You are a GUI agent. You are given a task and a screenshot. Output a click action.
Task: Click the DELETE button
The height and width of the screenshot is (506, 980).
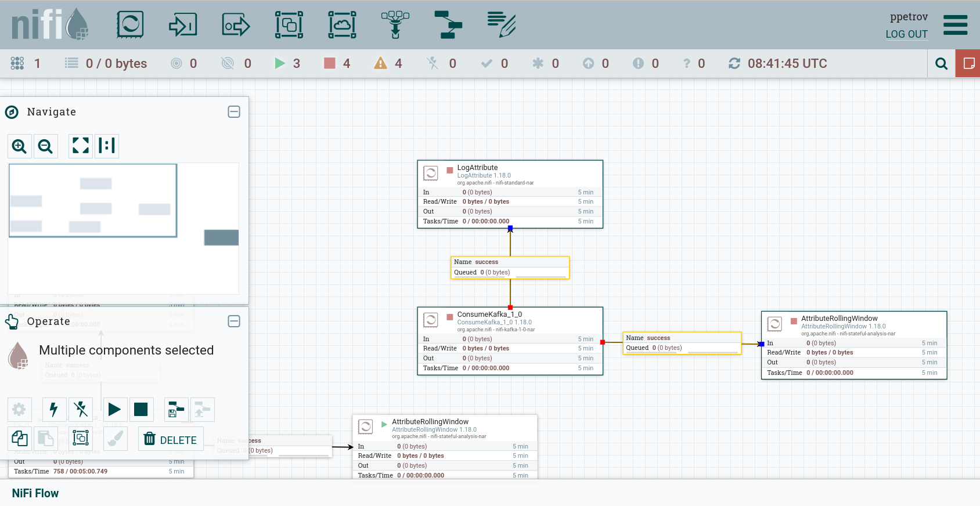click(x=171, y=439)
